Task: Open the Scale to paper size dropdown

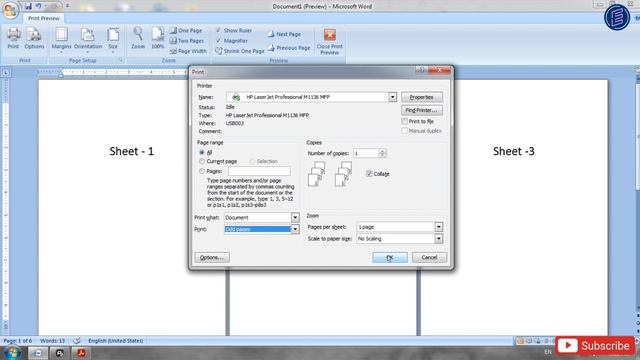Action: coord(438,239)
